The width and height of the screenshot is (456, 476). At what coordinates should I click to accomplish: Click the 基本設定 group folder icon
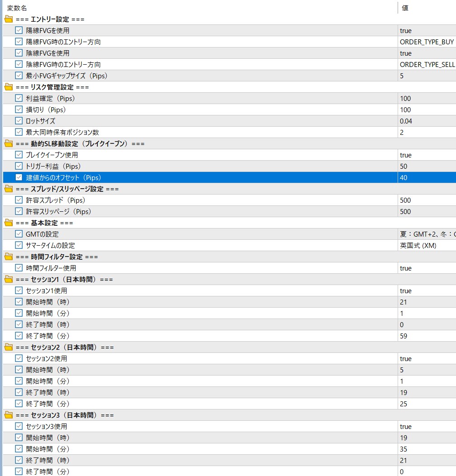(x=9, y=223)
